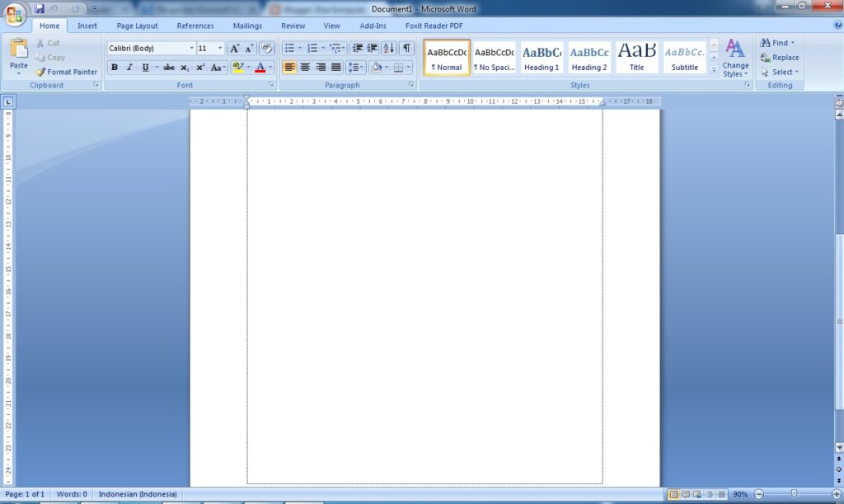
Task: Click the Paste clipboard icon
Action: pyautogui.click(x=18, y=49)
